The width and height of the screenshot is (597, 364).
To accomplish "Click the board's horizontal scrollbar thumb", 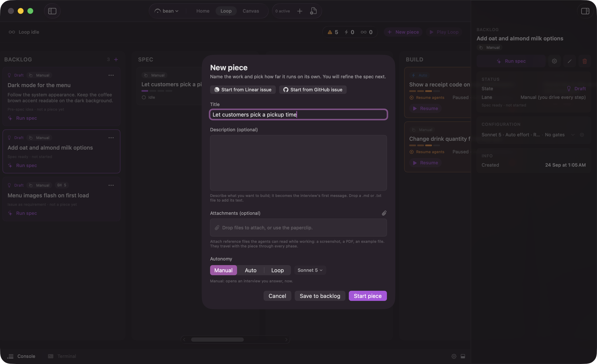I will (217, 340).
